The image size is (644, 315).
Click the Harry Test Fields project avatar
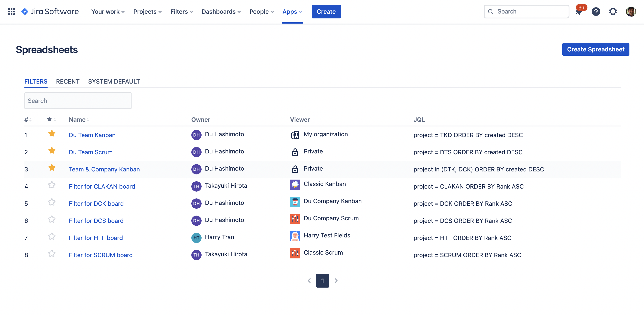click(x=295, y=236)
